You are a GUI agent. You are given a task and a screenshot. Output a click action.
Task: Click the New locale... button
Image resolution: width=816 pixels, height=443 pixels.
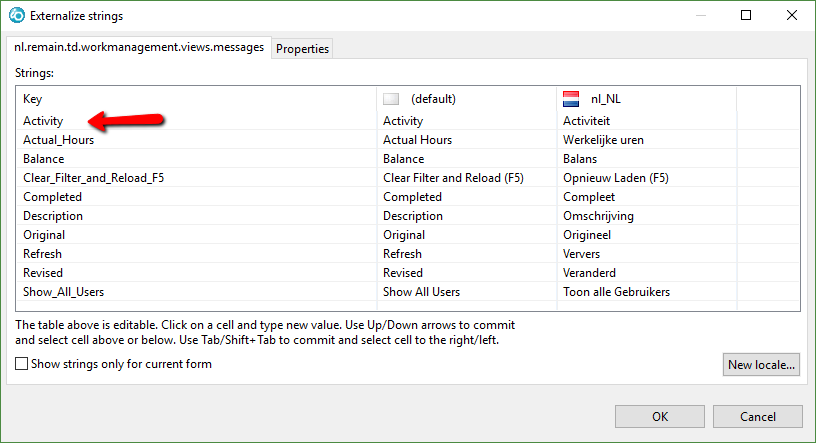(x=762, y=365)
